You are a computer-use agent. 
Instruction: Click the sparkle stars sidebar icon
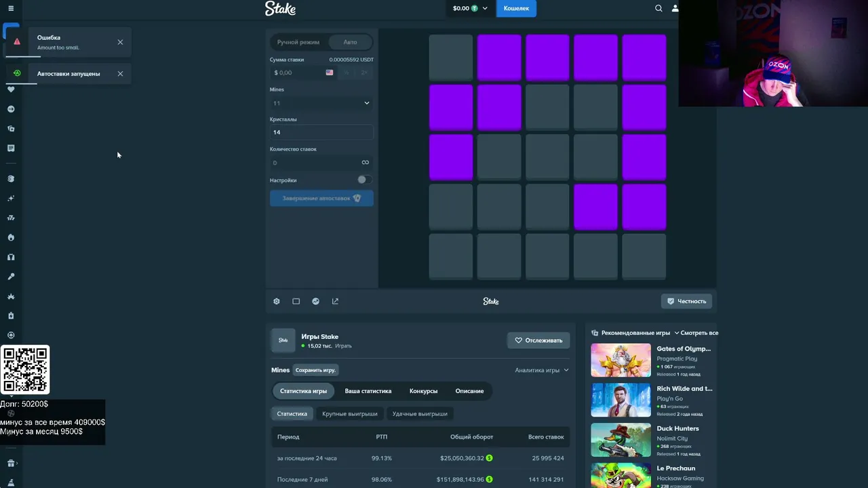[x=11, y=199]
